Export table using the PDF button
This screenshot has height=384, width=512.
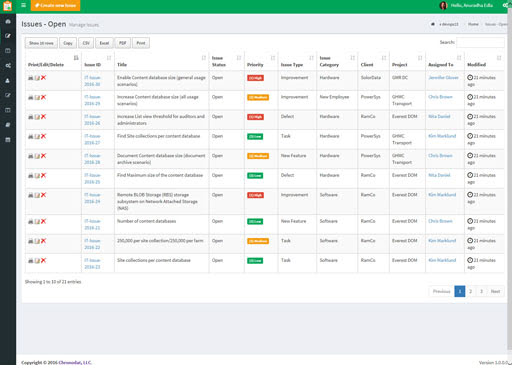(x=123, y=43)
